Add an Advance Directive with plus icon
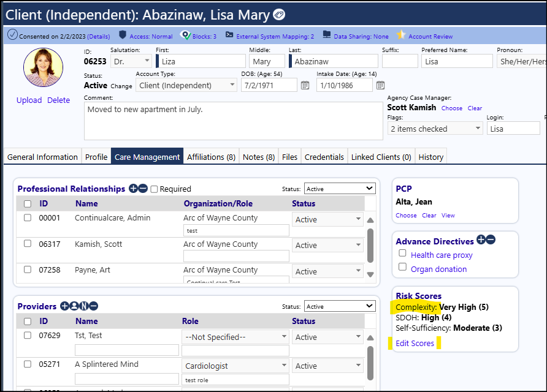547x392 pixels. coord(481,239)
